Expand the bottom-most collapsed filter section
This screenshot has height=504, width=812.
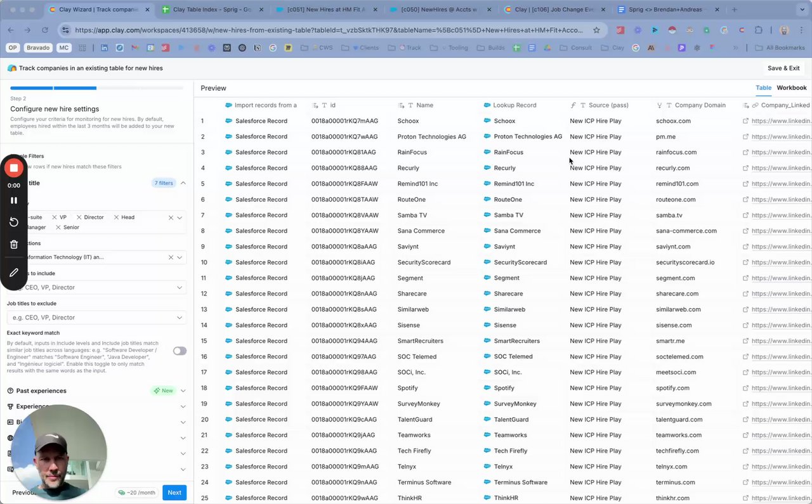click(183, 469)
